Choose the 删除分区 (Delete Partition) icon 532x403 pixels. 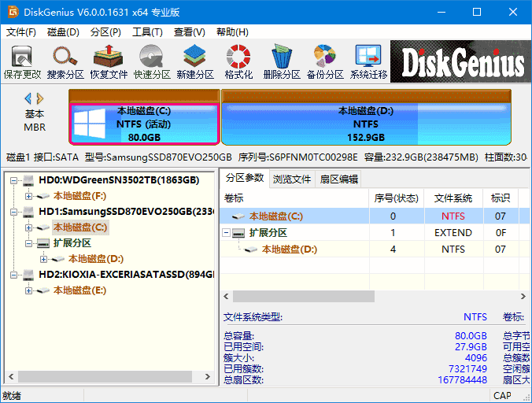pos(281,61)
